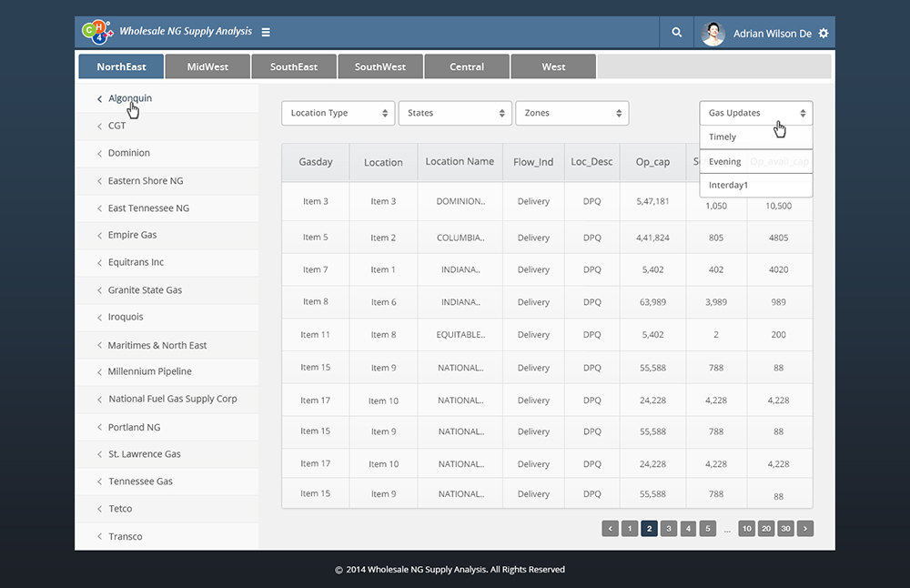Click the user avatar picture

click(713, 33)
